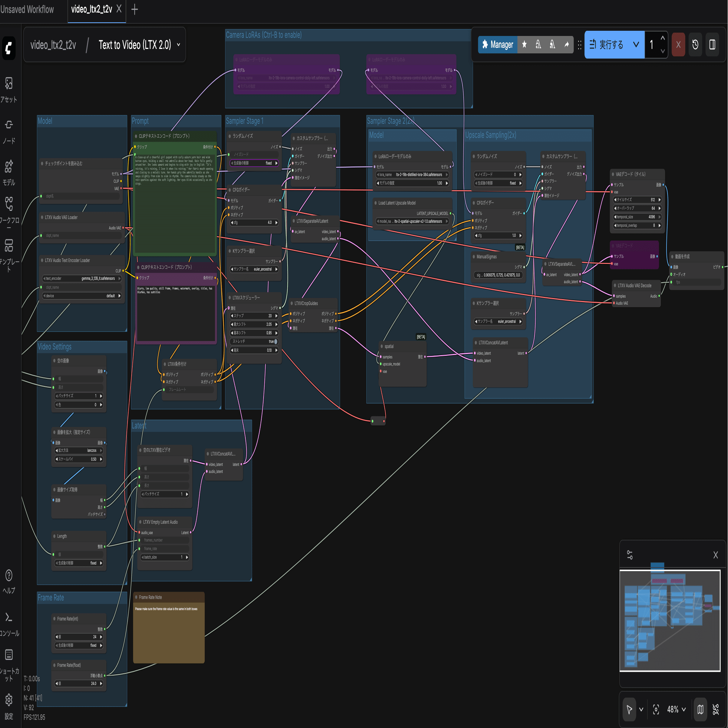Increase the batch count stepper up arrow
This screenshot has width=728, height=728.
tap(662, 39)
